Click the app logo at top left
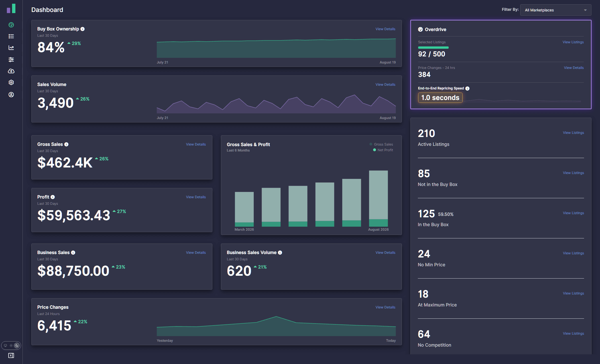The width and height of the screenshot is (600, 364). click(x=11, y=9)
